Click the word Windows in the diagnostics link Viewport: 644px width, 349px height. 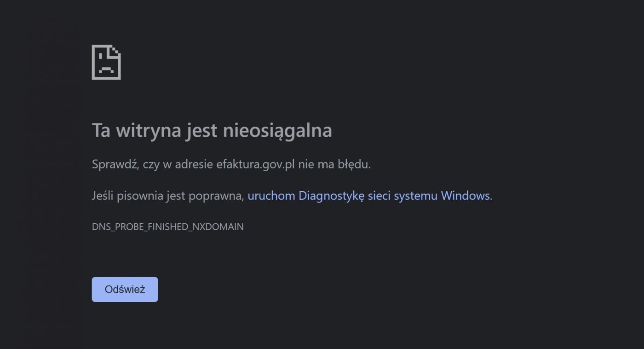coord(465,196)
